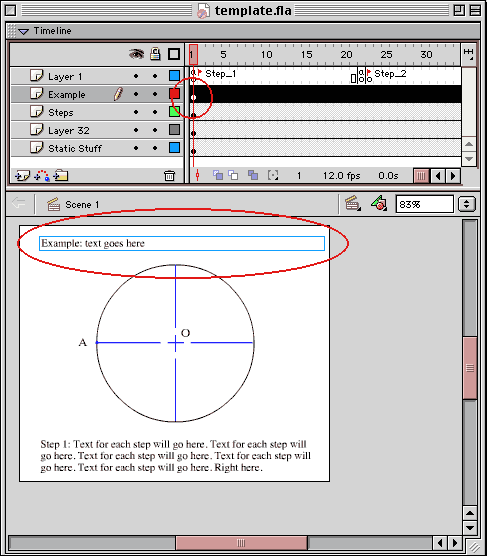Image resolution: width=487 pixels, height=556 pixels.
Task: Toggle visibility dot of Example layer
Action: coord(136,94)
